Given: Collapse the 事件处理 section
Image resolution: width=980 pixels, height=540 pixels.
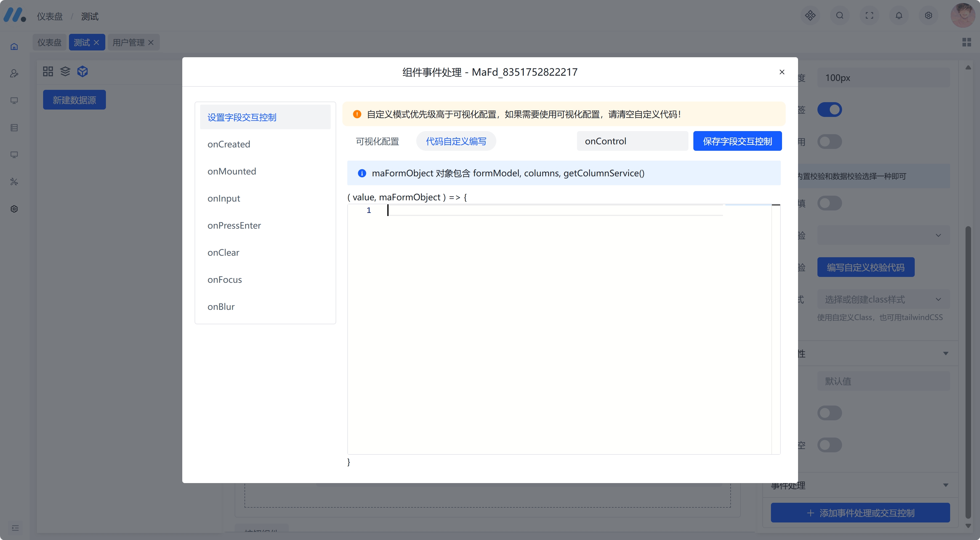Looking at the screenshot, I should (x=946, y=485).
